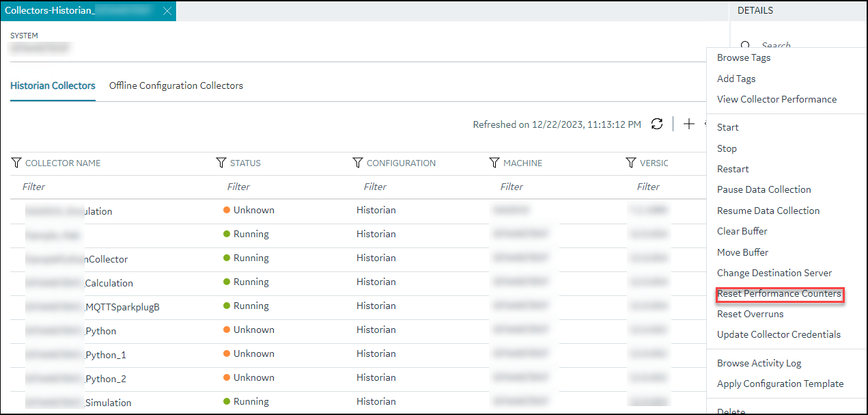Switch to Offline Configuration Collectors tab

pos(176,85)
